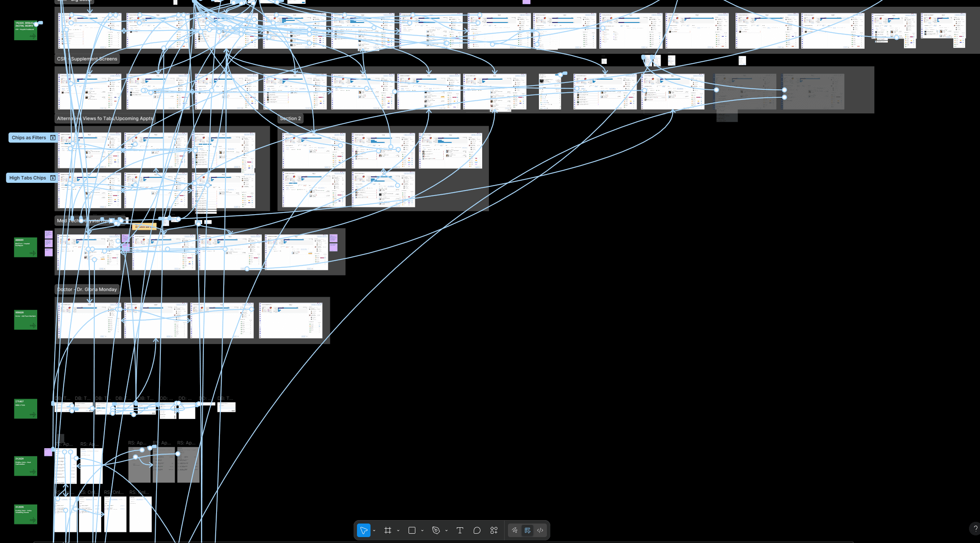Select the Frame tool
The image size is (980, 543).
[387, 530]
